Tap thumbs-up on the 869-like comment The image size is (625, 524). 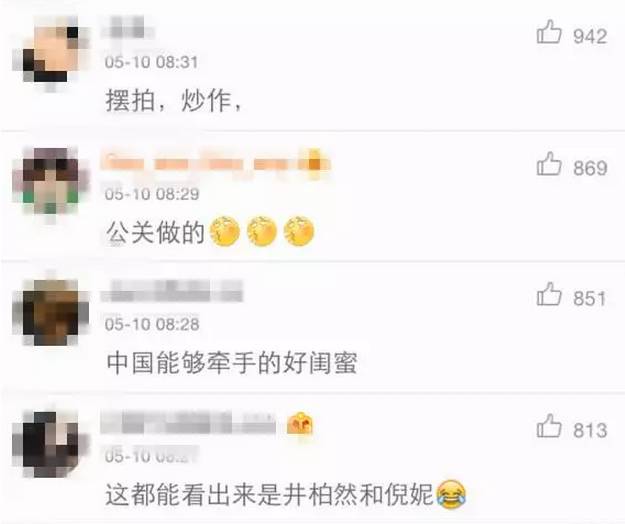coord(549,164)
